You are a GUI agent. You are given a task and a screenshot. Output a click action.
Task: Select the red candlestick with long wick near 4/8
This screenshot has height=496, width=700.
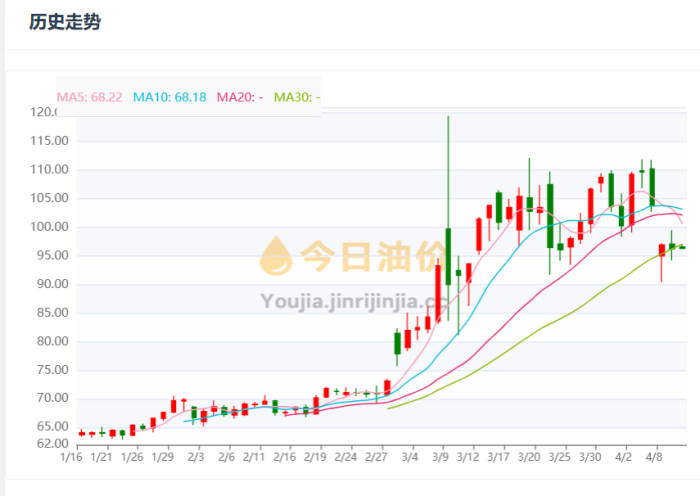(x=661, y=249)
